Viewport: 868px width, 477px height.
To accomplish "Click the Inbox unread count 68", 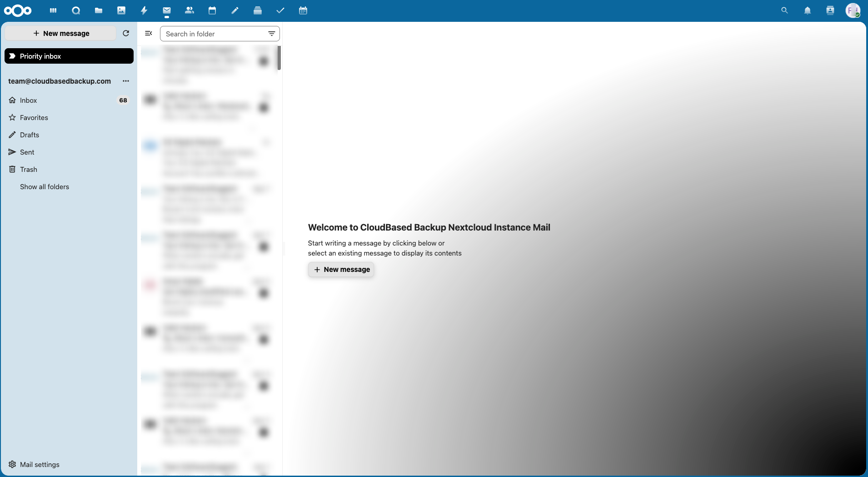I will click(x=123, y=100).
